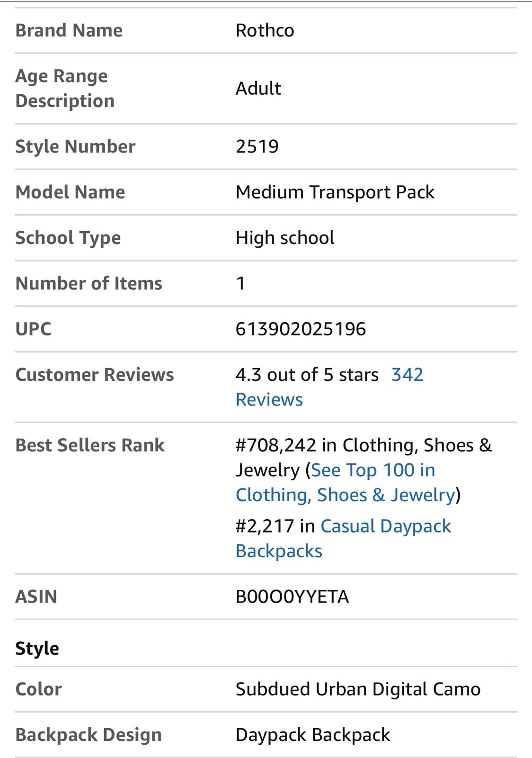Click the Subdued Urban Digital Camo color value
532x758 pixels.
point(358,689)
